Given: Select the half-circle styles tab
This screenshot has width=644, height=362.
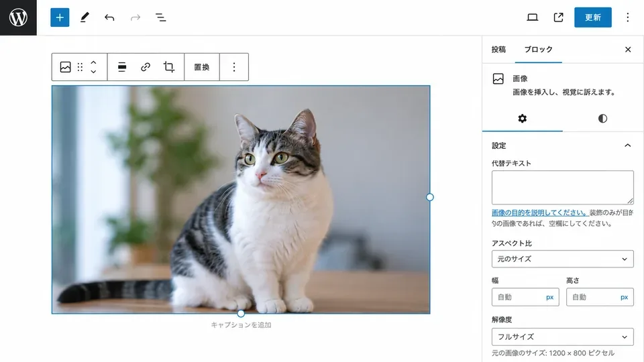Looking at the screenshot, I should click(x=602, y=119).
